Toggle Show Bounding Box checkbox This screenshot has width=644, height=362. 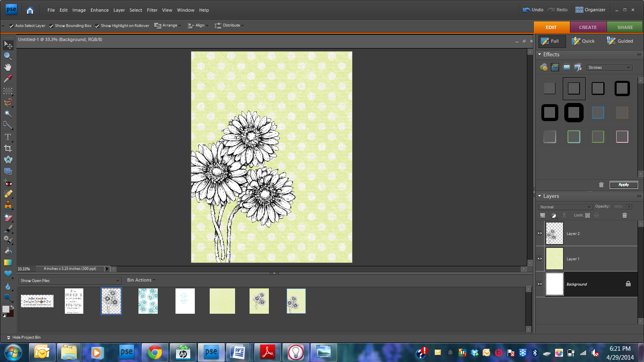pyautogui.click(x=51, y=26)
